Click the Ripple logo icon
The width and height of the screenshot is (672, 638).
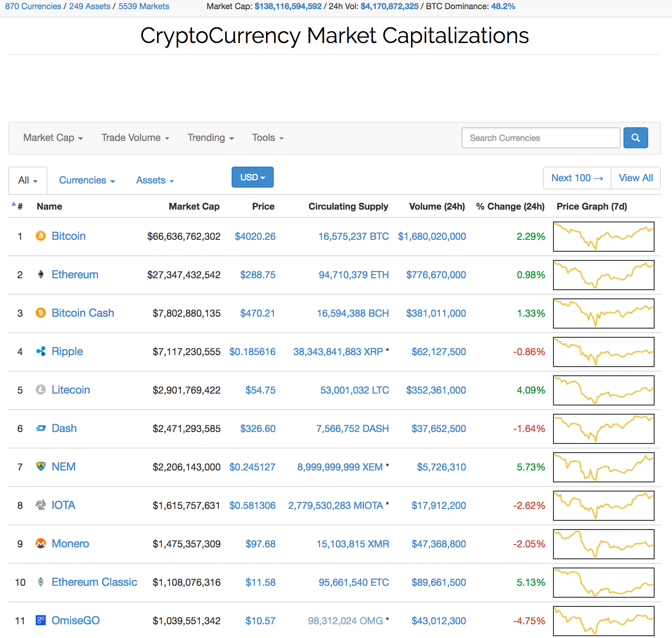point(41,351)
